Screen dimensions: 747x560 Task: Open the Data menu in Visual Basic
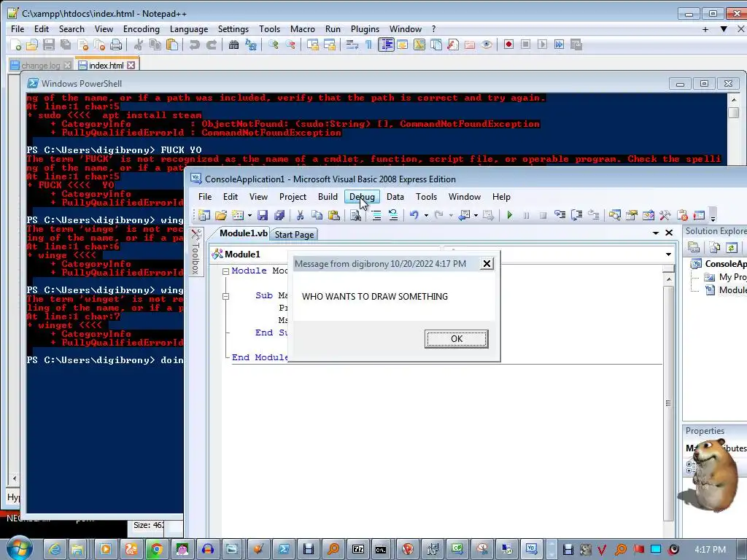click(x=395, y=197)
